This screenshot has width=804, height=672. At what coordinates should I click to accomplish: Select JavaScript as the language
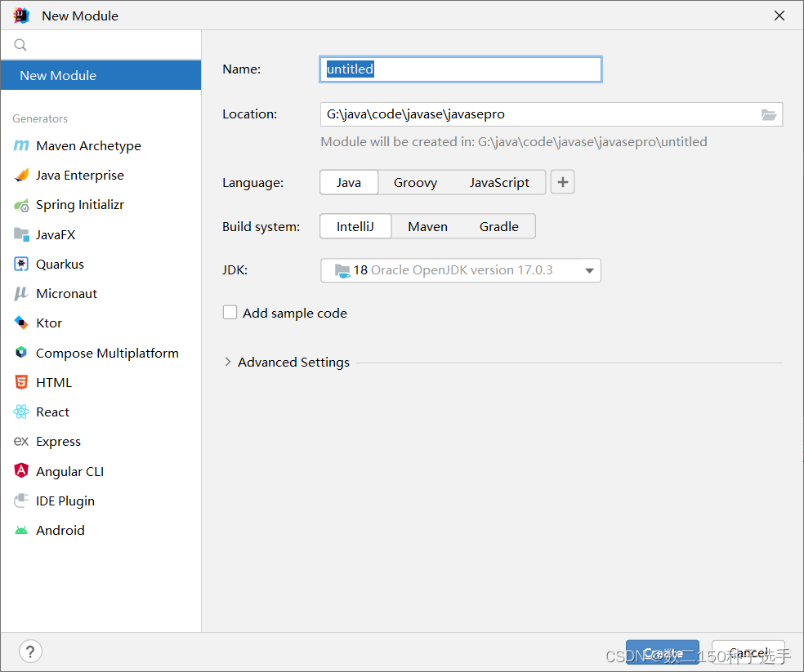499,182
